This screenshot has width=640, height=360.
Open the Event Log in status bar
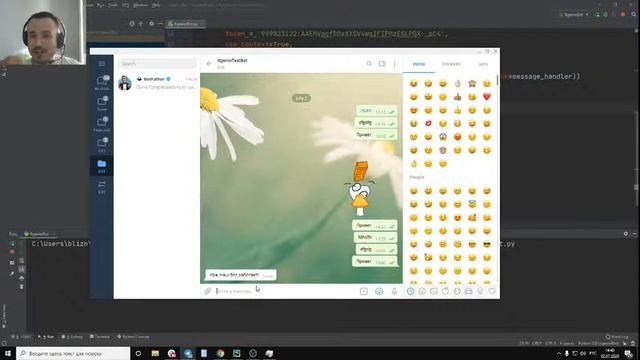[617, 337]
